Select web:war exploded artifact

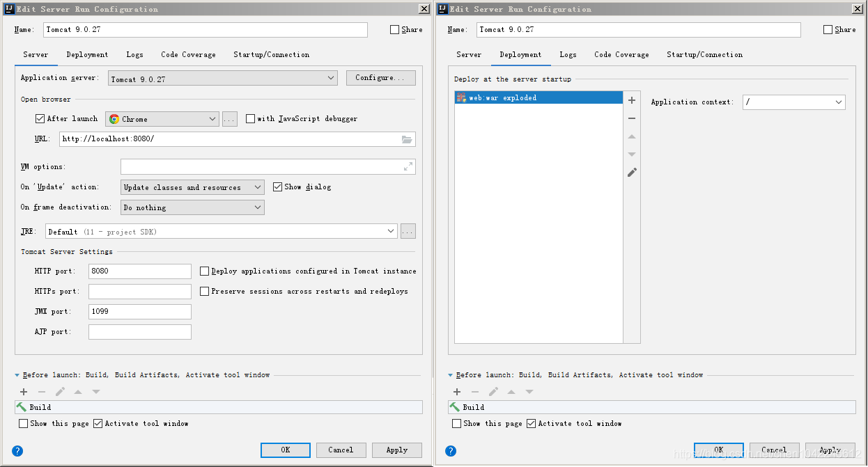click(538, 98)
